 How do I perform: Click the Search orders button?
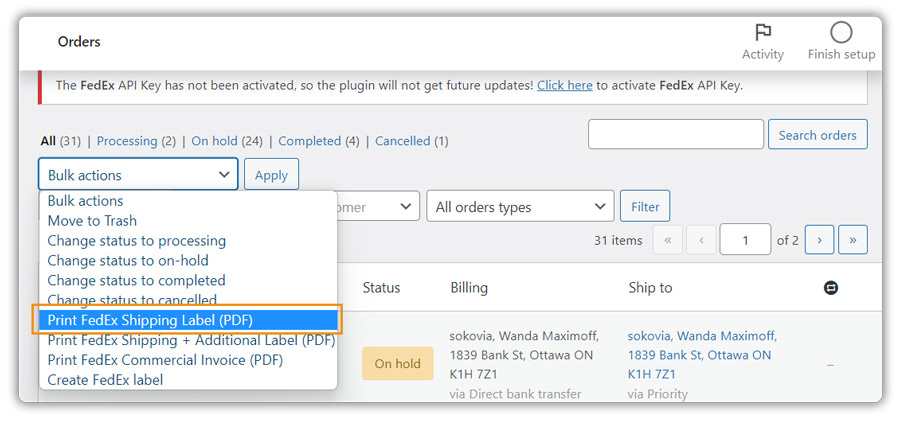tap(817, 135)
